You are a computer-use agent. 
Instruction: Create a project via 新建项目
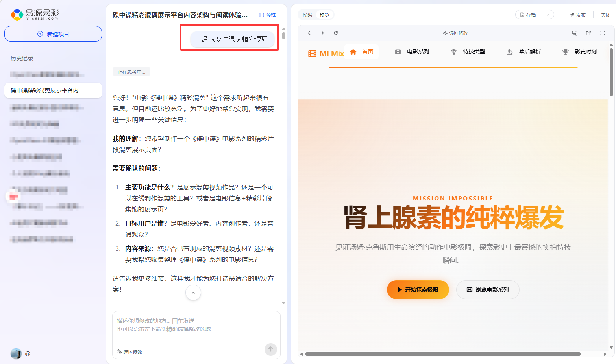(x=53, y=34)
